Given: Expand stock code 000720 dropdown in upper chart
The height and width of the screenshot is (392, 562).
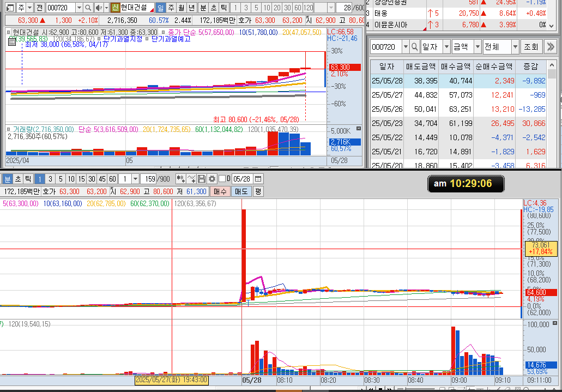Looking at the screenshot, I should (x=79, y=8).
